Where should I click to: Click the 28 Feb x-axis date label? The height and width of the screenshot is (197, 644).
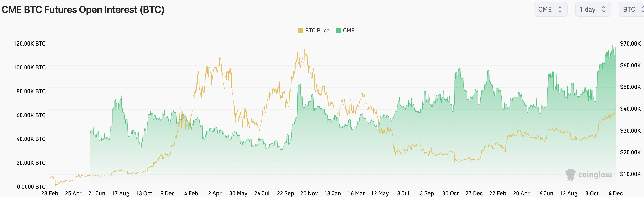(49, 193)
